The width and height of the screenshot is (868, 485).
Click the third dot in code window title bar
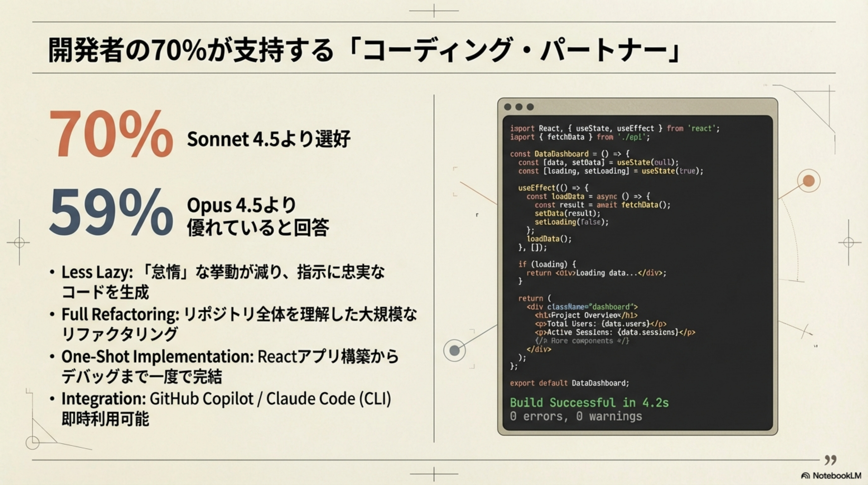click(530, 107)
